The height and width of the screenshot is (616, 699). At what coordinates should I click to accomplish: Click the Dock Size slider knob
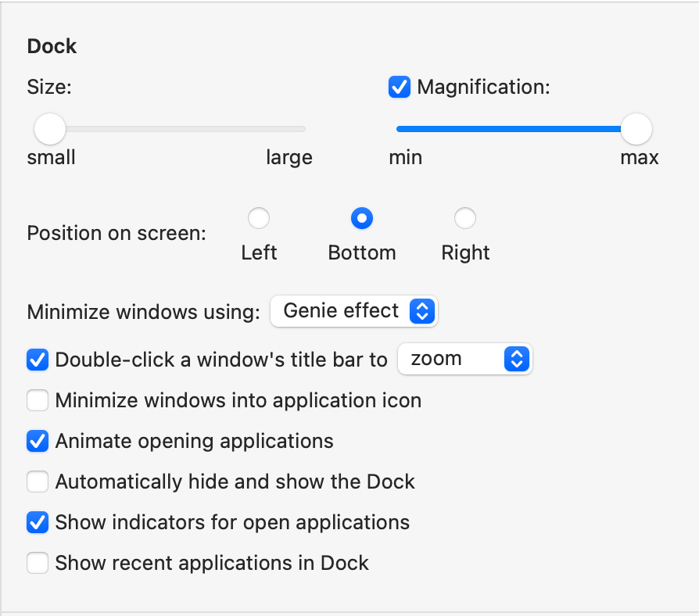click(51, 129)
